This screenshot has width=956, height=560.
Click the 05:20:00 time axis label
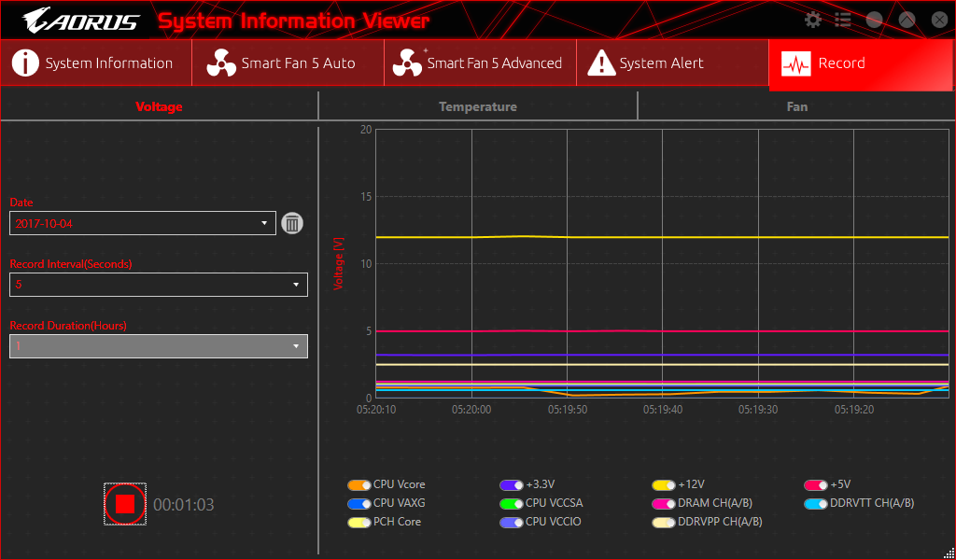point(471,410)
